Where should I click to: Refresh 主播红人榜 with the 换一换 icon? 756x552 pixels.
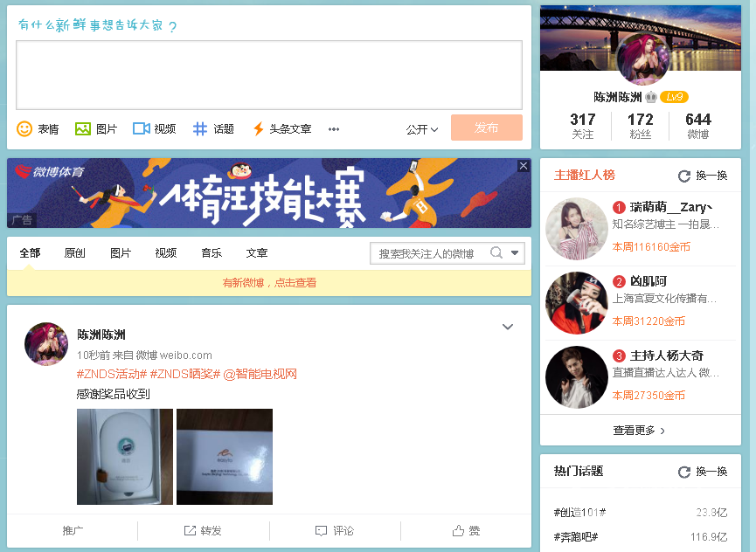pos(684,176)
